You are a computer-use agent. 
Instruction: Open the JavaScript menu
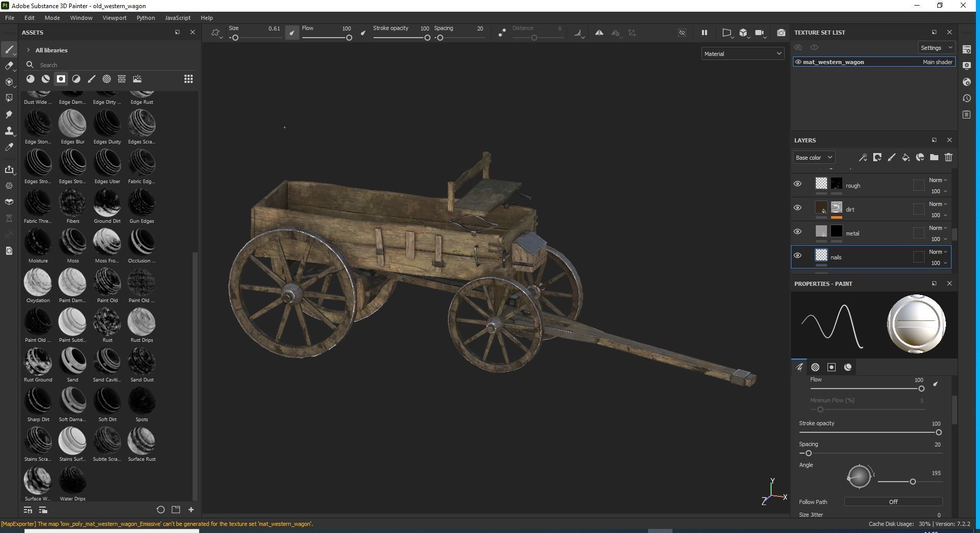coord(178,18)
